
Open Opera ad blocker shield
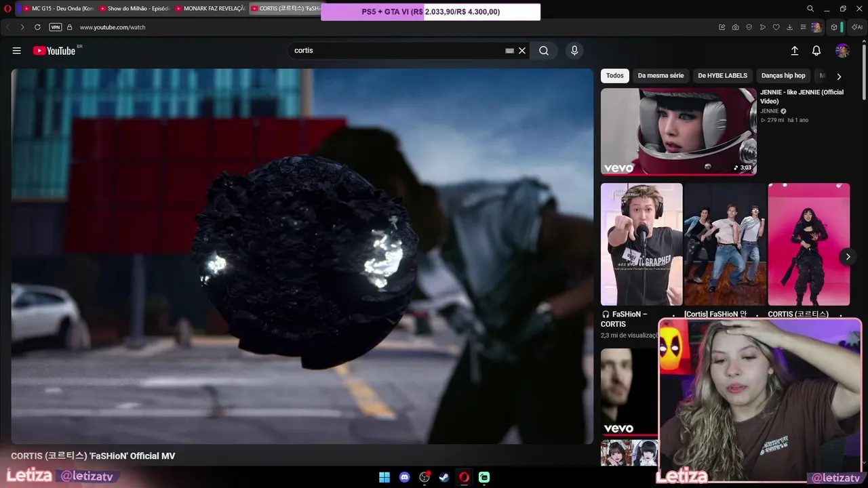749,27
